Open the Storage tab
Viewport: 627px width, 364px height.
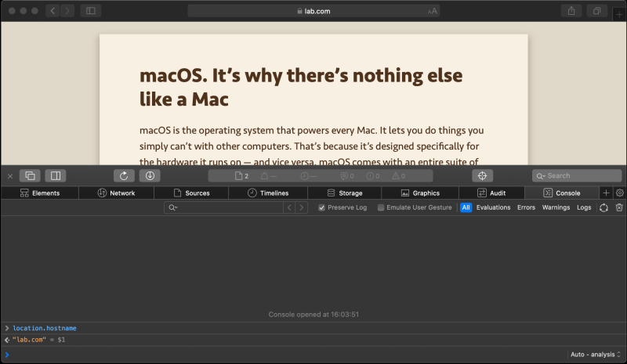click(345, 193)
